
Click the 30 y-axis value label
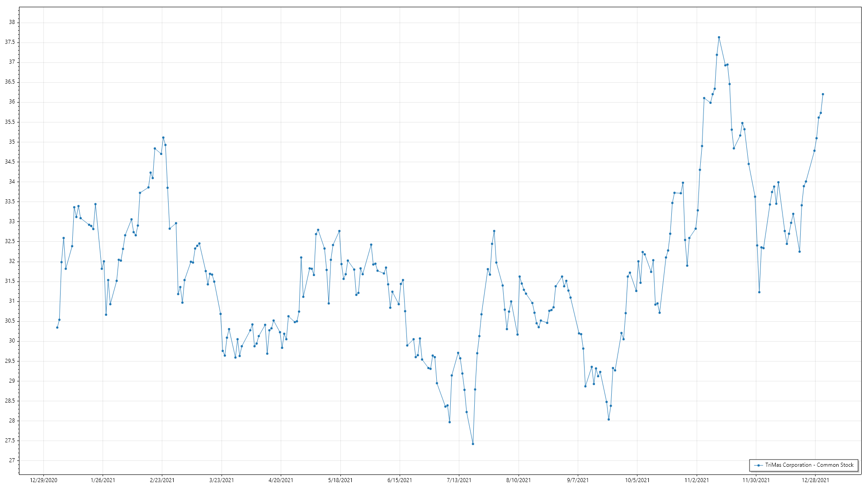pyautogui.click(x=12, y=341)
